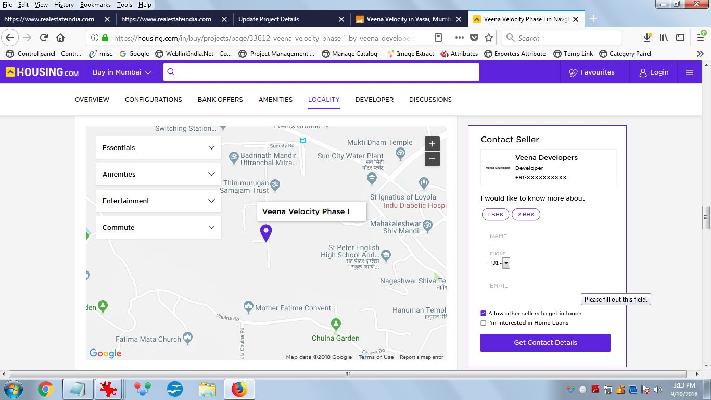Viewport: 711px width, 400px height.
Task: Toggle reader view in address bar
Action: click(x=438, y=38)
